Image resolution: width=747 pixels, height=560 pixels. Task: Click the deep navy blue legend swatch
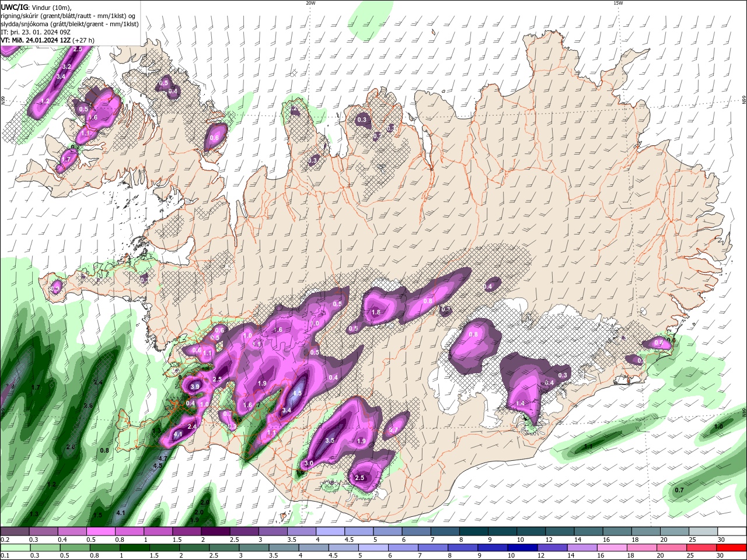pyautogui.click(x=522, y=548)
